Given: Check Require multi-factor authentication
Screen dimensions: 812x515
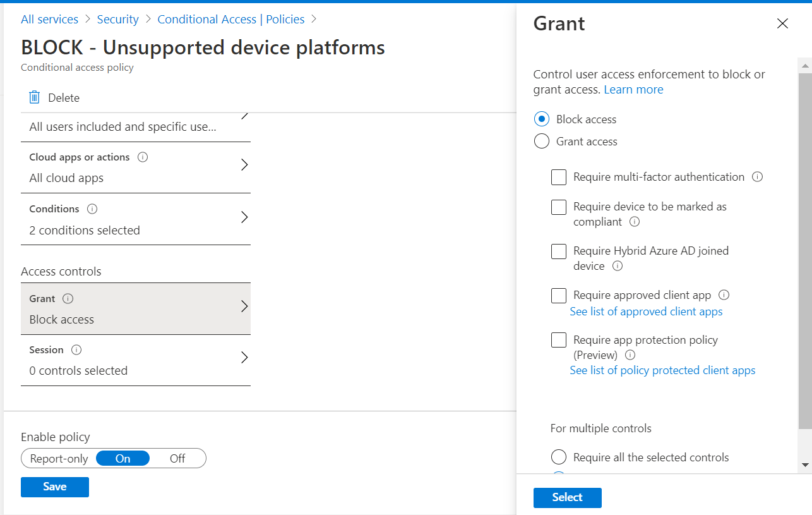Looking at the screenshot, I should point(559,178).
